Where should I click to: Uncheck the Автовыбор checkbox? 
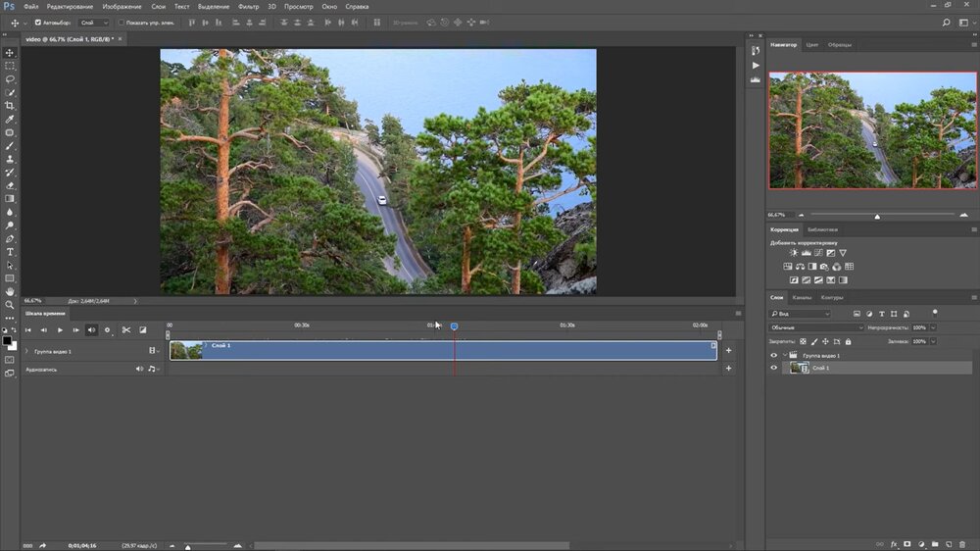coord(38,23)
